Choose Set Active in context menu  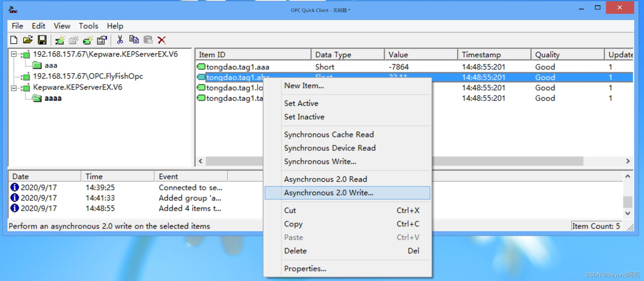coord(347,103)
